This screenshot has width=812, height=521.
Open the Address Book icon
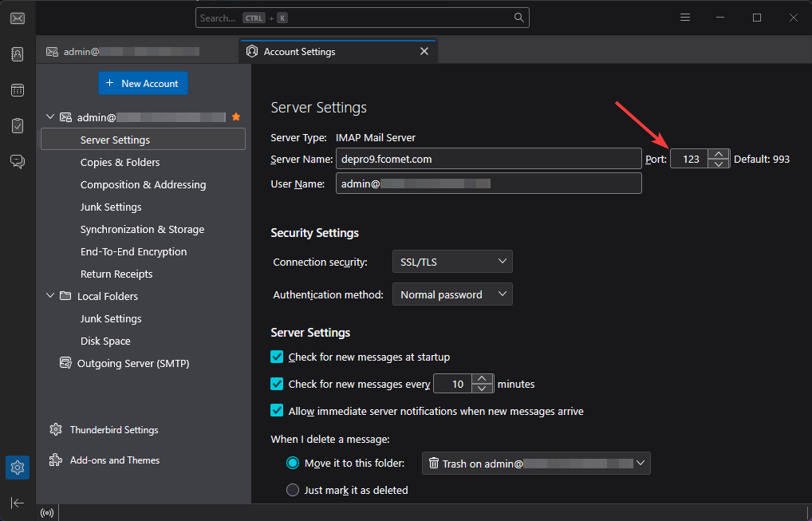[18, 54]
